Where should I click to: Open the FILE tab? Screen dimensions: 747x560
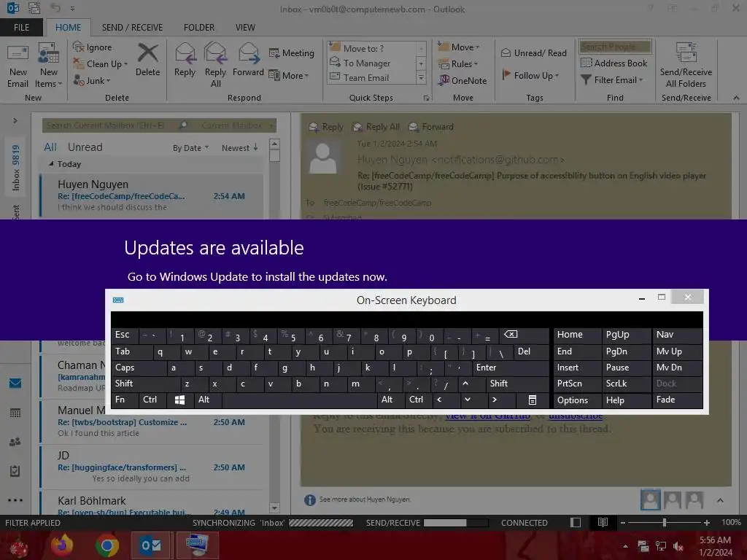click(x=21, y=28)
